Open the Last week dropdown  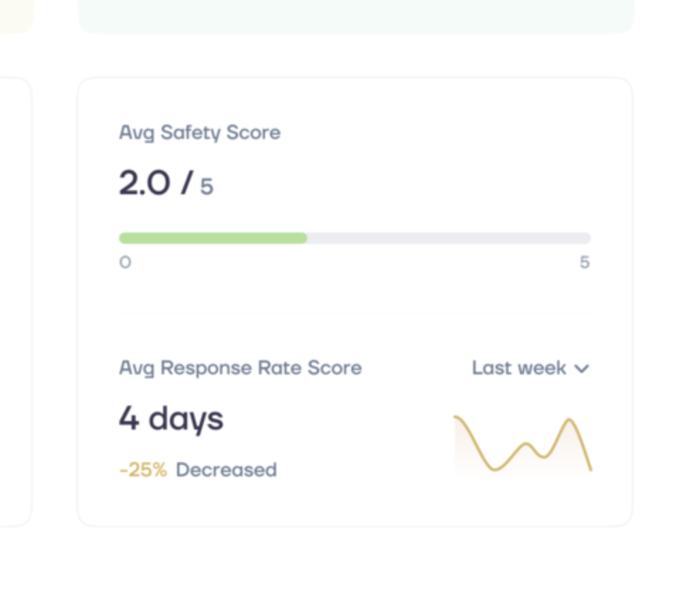click(530, 369)
